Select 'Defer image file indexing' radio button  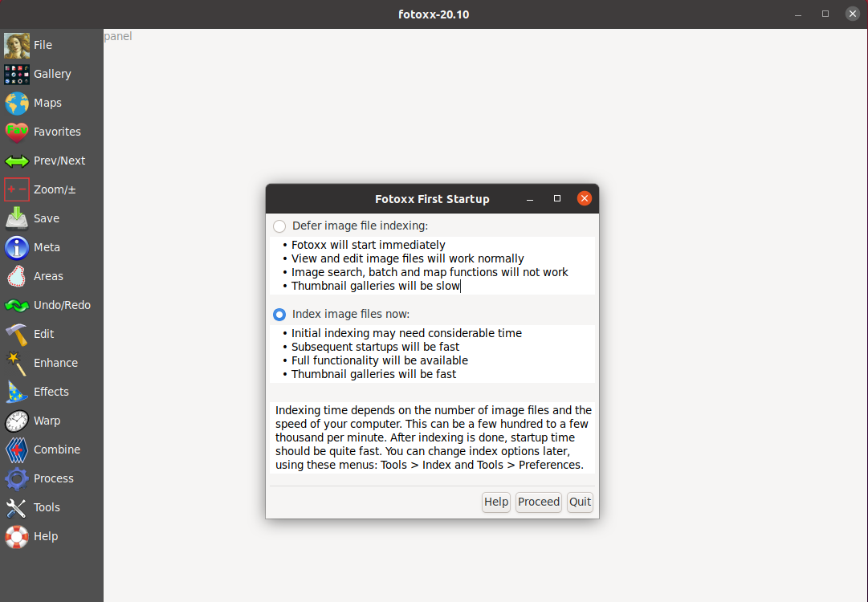[279, 226]
